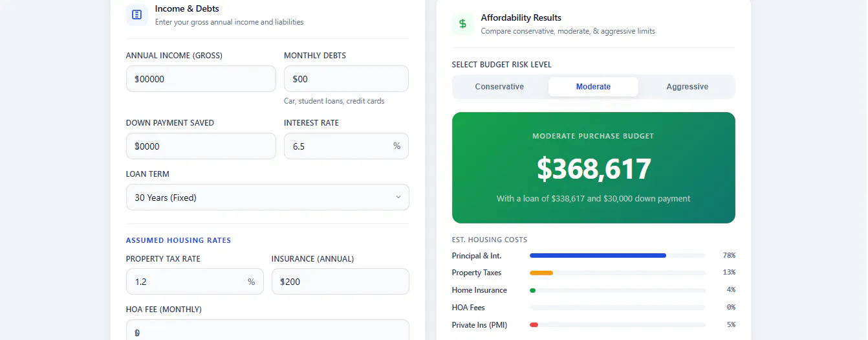Click the Select Budget Risk Level label

502,65
